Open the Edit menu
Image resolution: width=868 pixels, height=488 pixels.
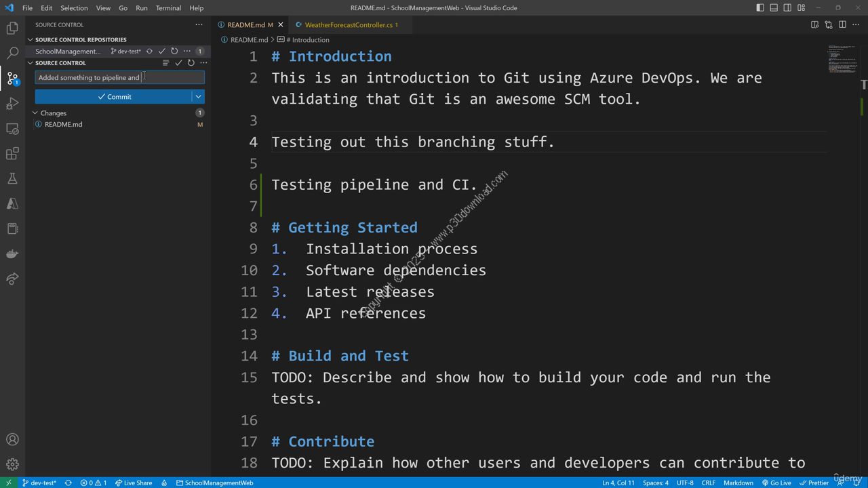(46, 7)
